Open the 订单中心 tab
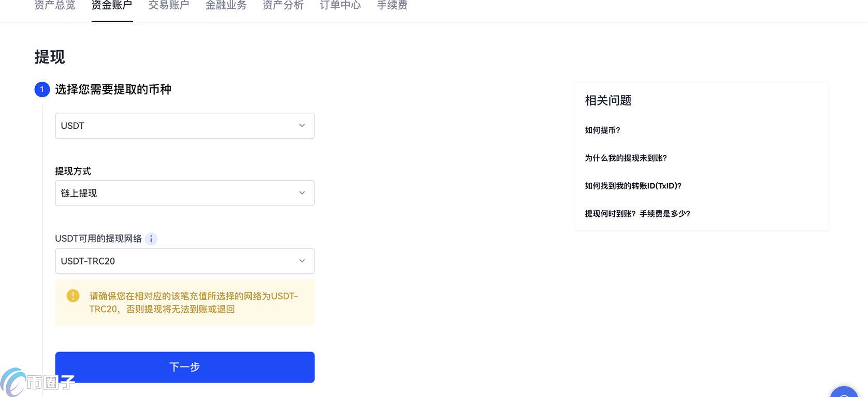The image size is (868, 397). click(340, 6)
